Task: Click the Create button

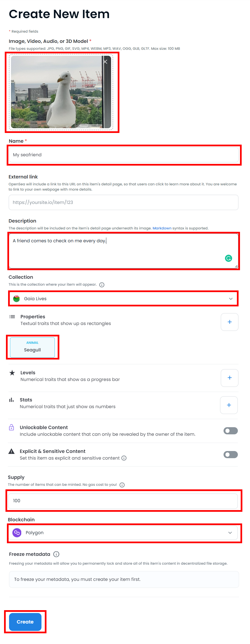Action: 25,622
